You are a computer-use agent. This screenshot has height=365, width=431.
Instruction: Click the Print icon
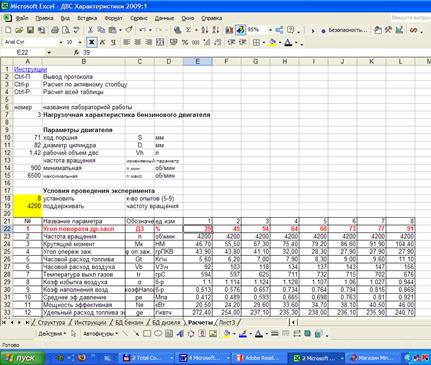click(55, 30)
